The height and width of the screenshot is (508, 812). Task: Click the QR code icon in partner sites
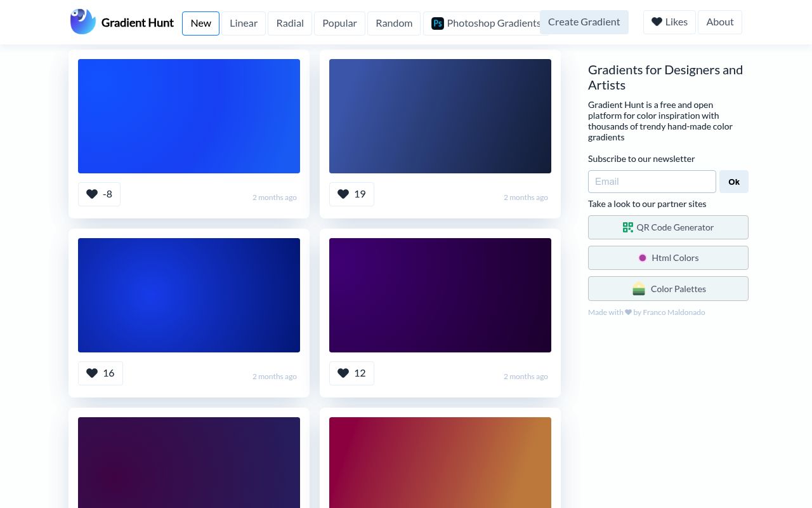pos(628,227)
